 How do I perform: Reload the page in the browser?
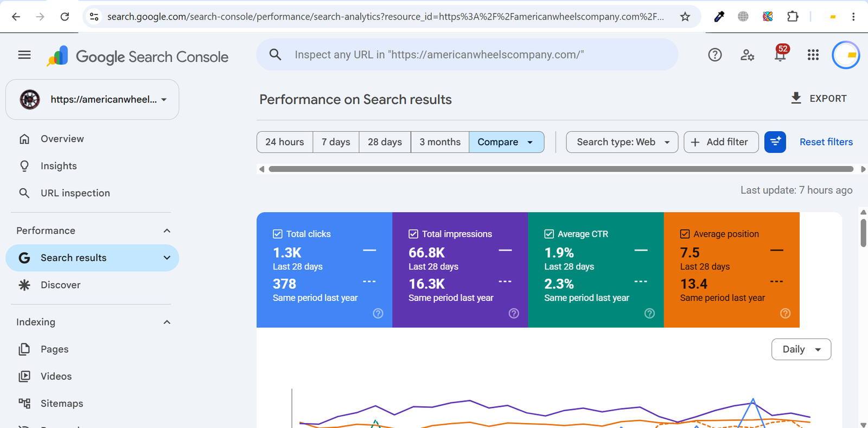(65, 17)
